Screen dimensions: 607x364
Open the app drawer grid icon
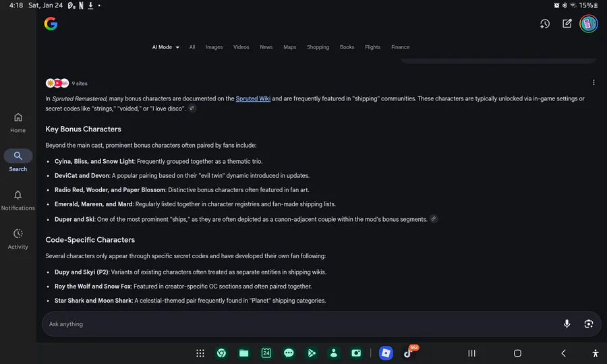pyautogui.click(x=200, y=353)
